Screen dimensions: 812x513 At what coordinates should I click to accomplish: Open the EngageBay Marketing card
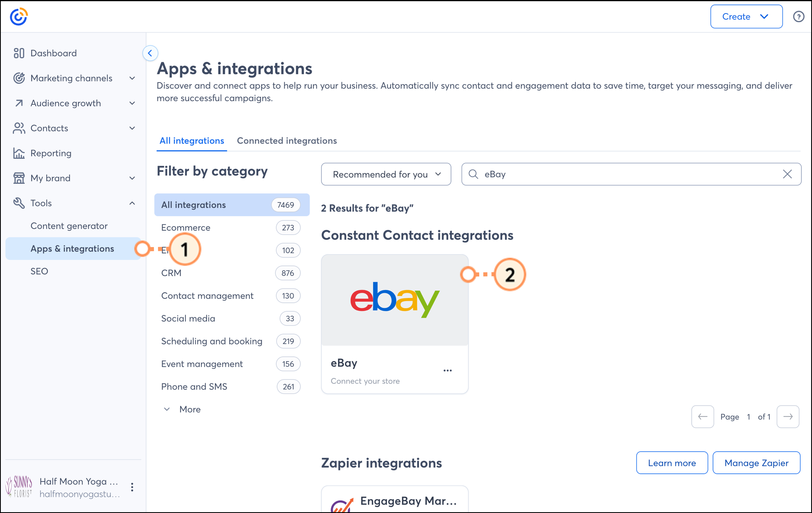click(x=395, y=500)
